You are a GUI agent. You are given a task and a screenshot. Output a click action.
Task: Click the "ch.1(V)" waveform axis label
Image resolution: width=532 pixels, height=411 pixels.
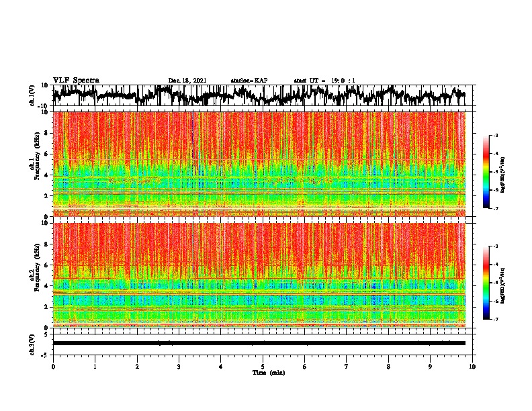[32, 95]
